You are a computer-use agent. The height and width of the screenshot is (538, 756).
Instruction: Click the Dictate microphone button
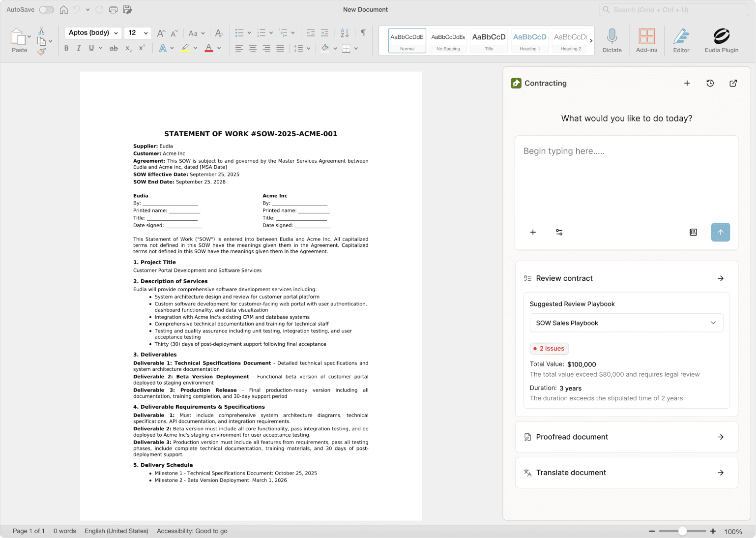(x=612, y=40)
